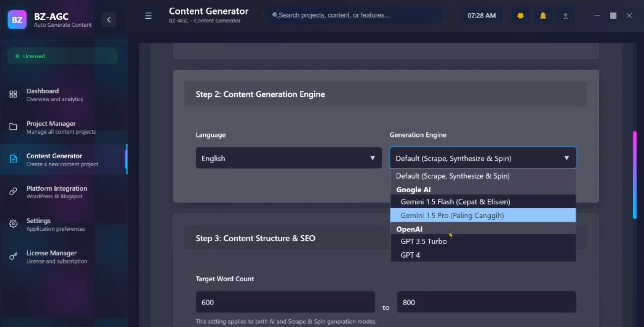Toggle theme with the sun icon

(x=520, y=16)
